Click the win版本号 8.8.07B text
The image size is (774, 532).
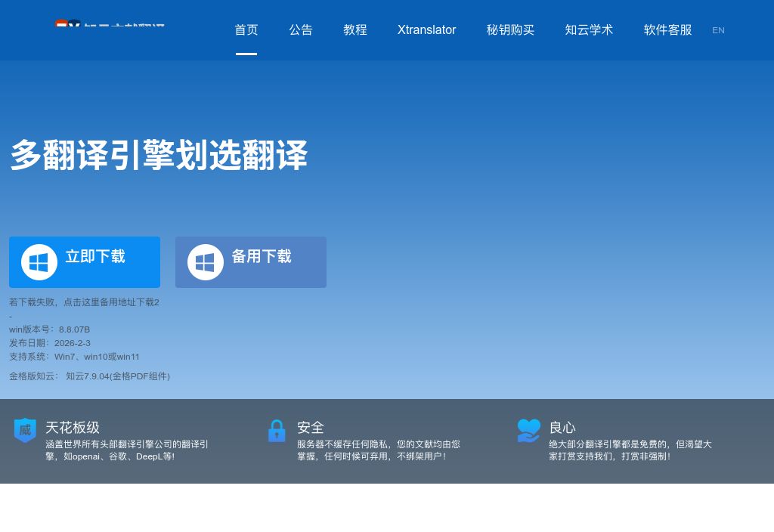(x=49, y=329)
